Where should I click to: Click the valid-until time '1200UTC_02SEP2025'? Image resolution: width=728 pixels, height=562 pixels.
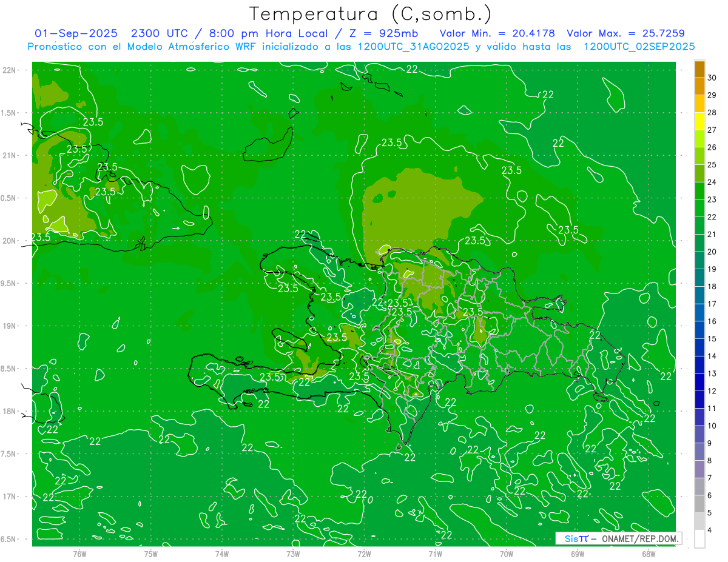coord(639,47)
